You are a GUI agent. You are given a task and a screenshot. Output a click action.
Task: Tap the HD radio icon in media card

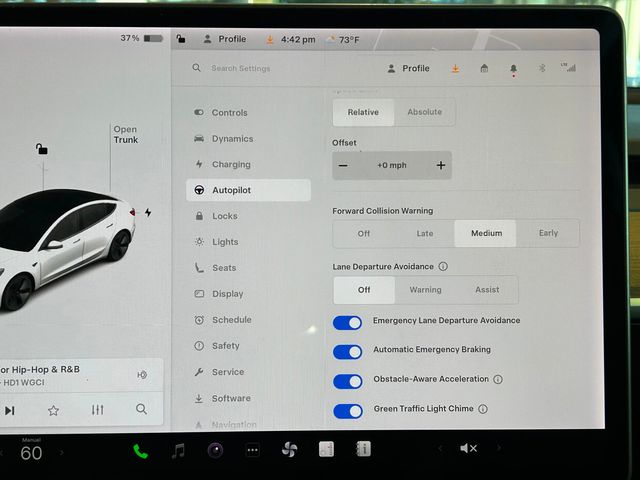[142, 375]
